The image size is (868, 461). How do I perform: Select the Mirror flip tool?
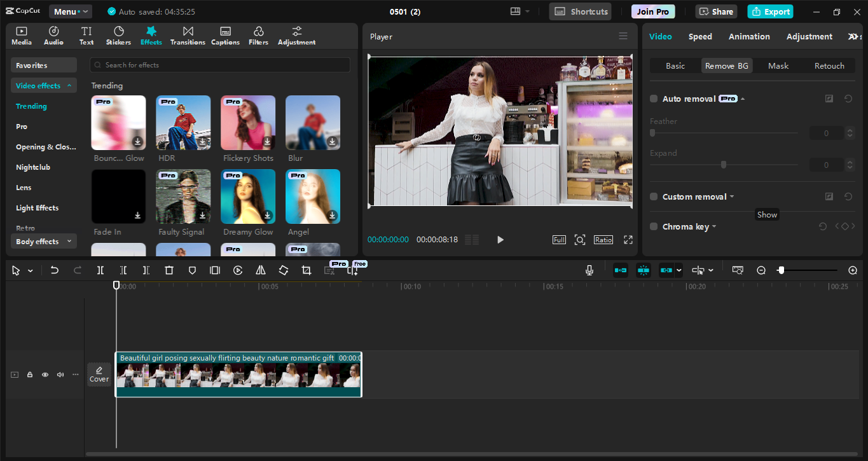click(260, 270)
